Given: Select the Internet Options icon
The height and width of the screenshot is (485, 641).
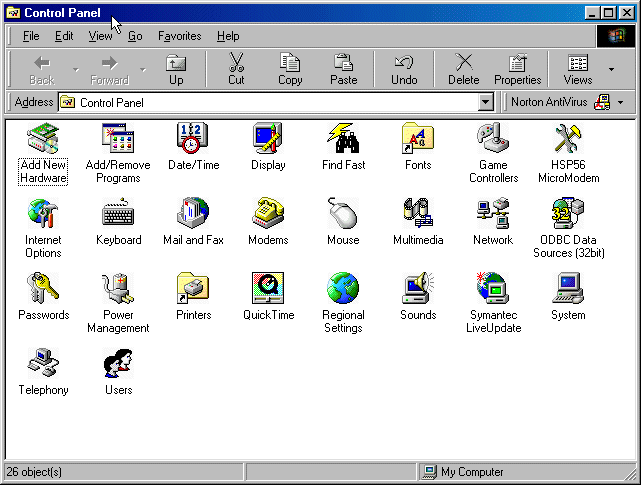Looking at the screenshot, I should [x=43, y=213].
